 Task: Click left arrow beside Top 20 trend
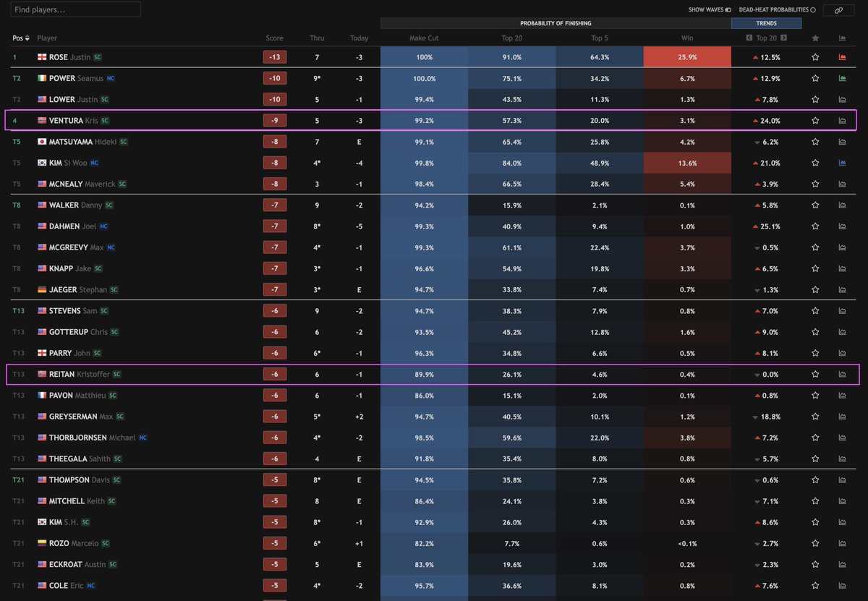tap(749, 38)
